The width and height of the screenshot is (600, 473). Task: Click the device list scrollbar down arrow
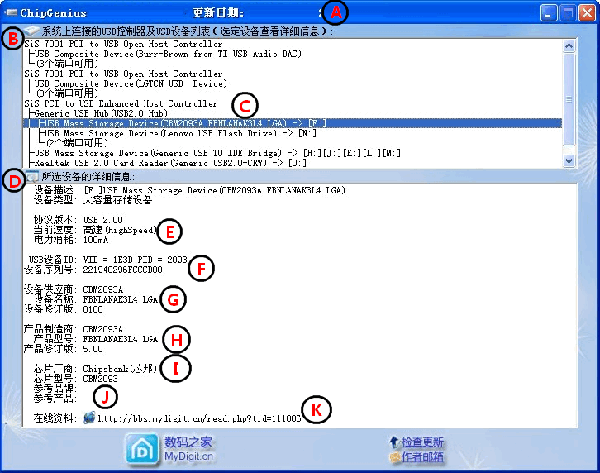[569, 161]
